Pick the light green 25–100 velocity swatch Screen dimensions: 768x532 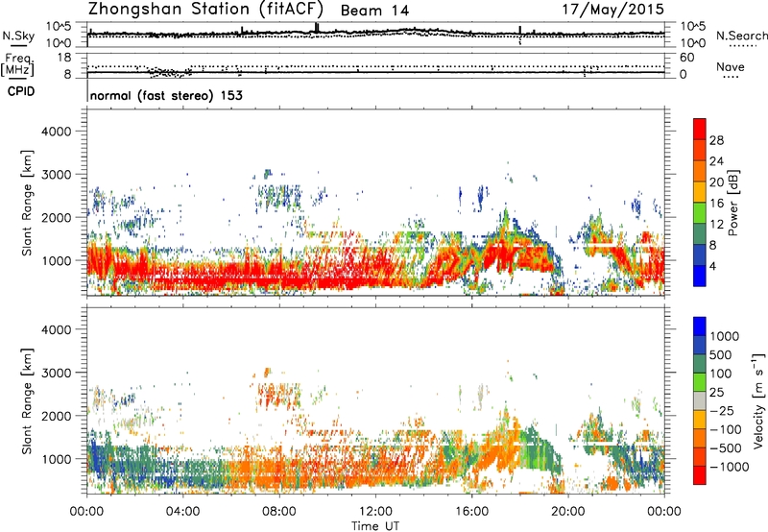click(x=700, y=382)
